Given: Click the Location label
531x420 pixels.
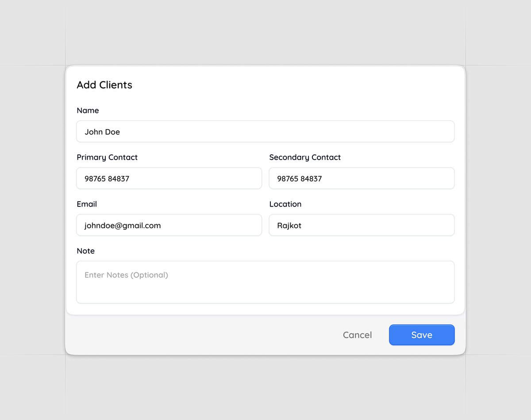Looking at the screenshot, I should pyautogui.click(x=285, y=204).
